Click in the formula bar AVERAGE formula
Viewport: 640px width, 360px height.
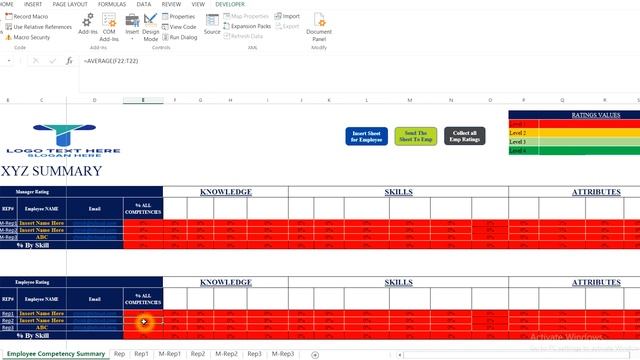(111, 61)
